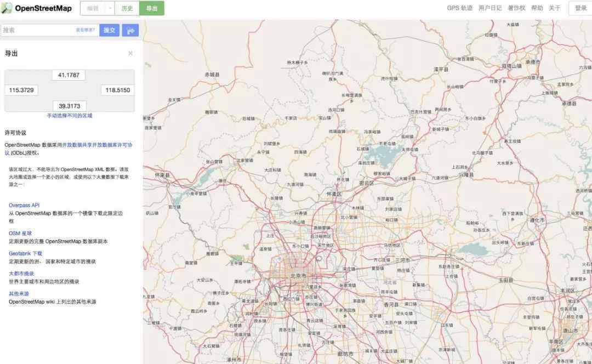This screenshot has height=364, width=592.
Task: Open the 帮助 help menu item
Action: coord(537,8)
